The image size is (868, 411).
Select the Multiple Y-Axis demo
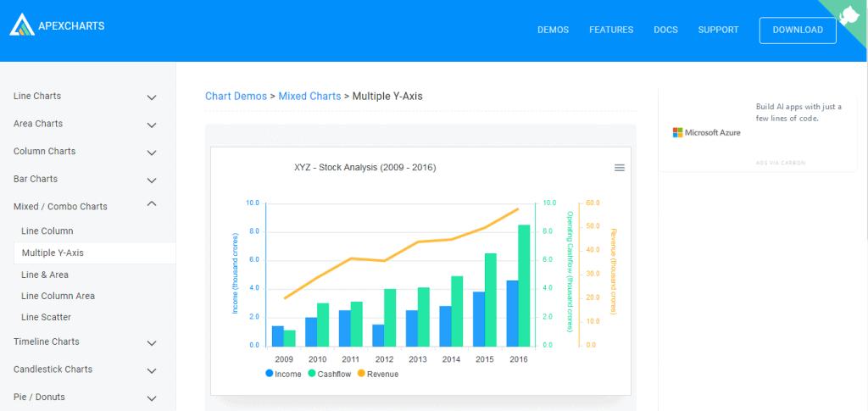(95, 253)
